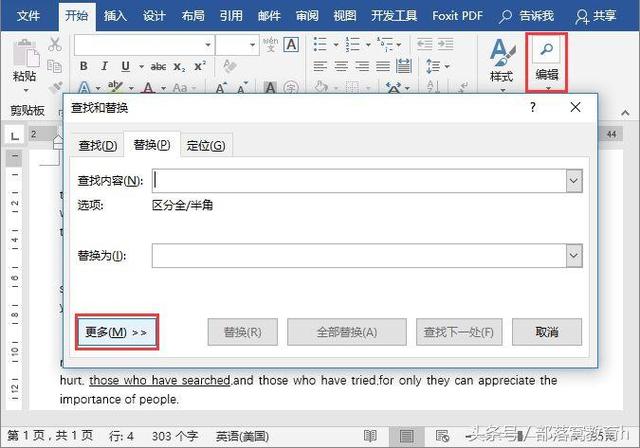The image size is (640, 448).
Task: Click the multilevel list icon
Action: 385,44
